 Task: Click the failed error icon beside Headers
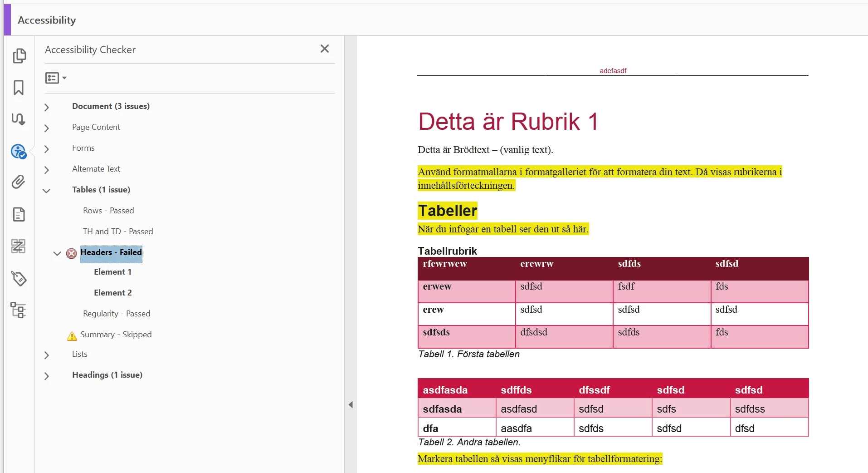71,253
